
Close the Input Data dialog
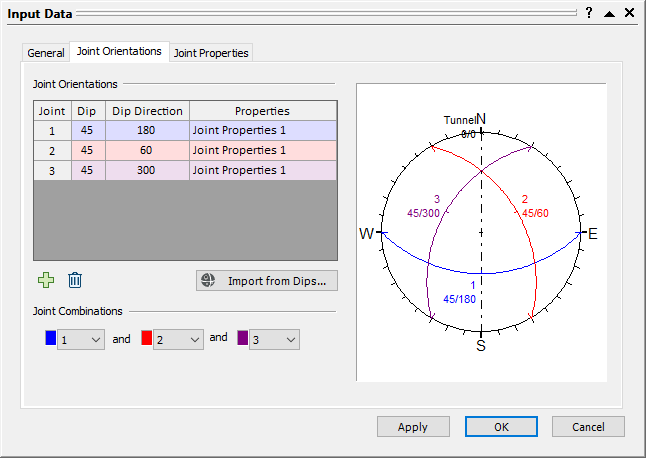pos(630,13)
